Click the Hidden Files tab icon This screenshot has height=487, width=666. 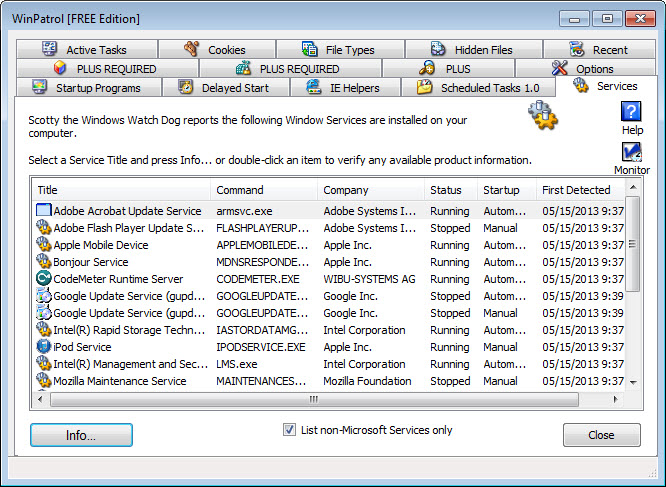(x=438, y=49)
